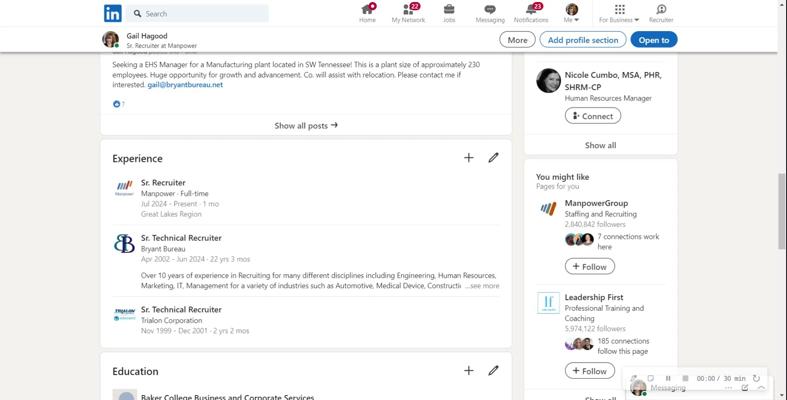The width and height of the screenshot is (787, 400).
Task: Go to the Home tab in navigation
Action: [x=367, y=14]
